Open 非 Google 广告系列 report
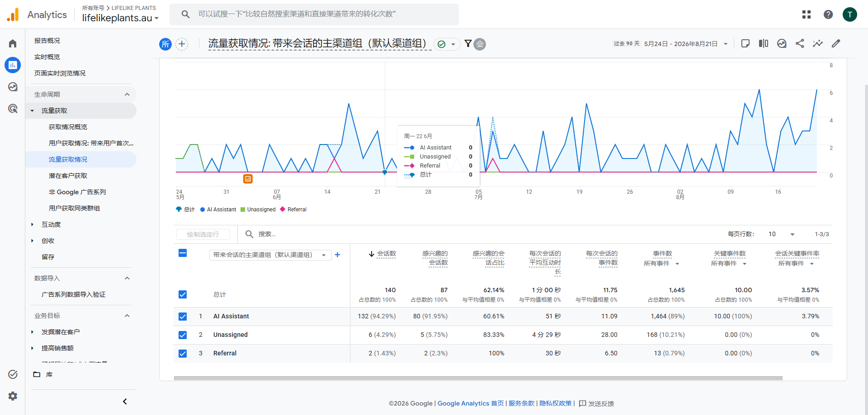The image size is (868, 415). point(77,192)
